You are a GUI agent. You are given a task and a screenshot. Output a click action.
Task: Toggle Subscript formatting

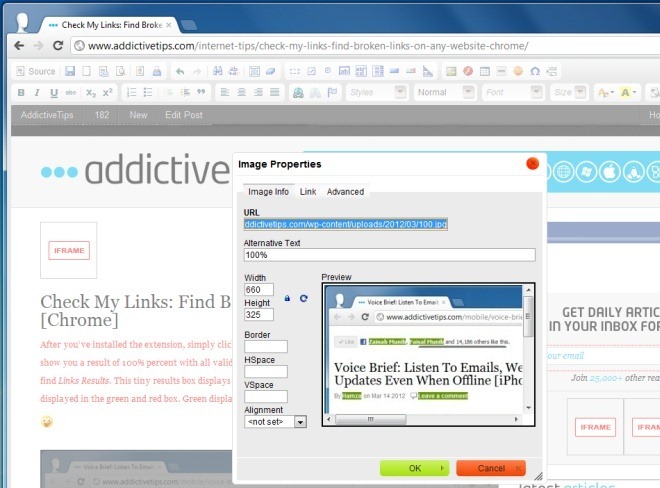pyautogui.click(x=90, y=93)
